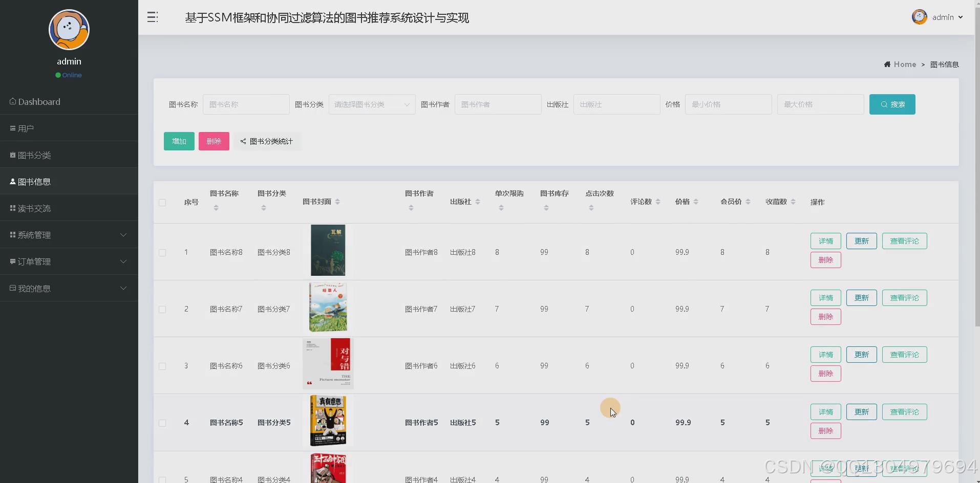Sort by 图书库存 column arrows

546,208
